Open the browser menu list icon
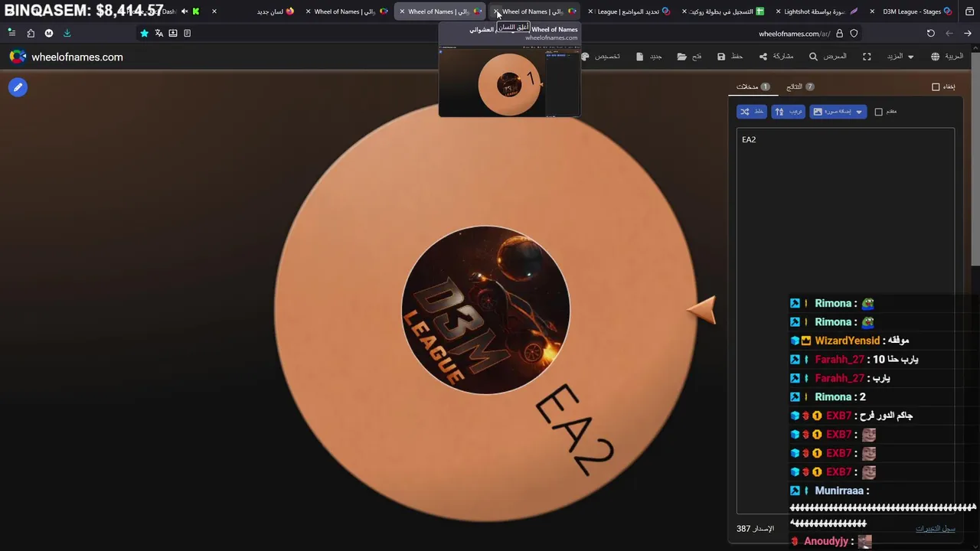Screen dimensions: 980x551 pyautogui.click(x=11, y=33)
